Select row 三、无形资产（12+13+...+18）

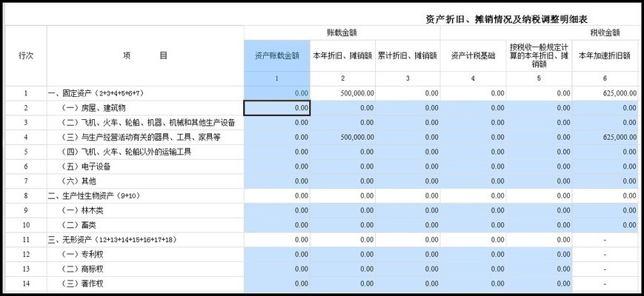coord(322,240)
